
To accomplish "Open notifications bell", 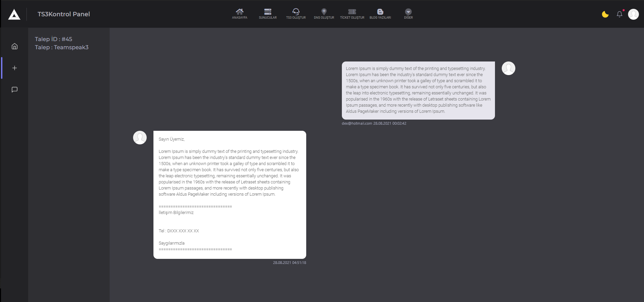I will (x=620, y=14).
